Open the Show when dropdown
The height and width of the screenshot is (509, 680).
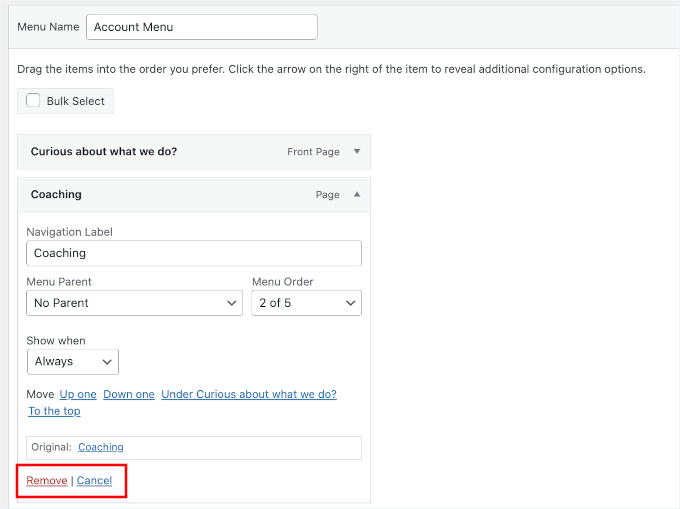(x=73, y=361)
